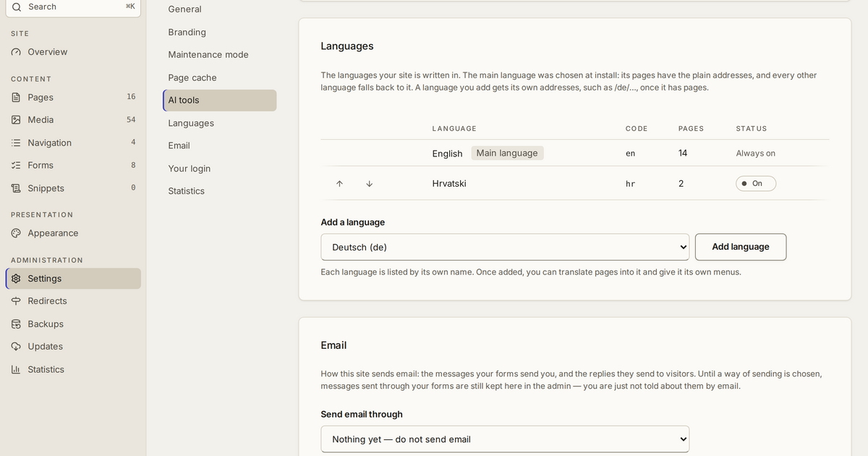Open Pages in the sidebar
This screenshot has width=868, height=456.
[73, 98]
